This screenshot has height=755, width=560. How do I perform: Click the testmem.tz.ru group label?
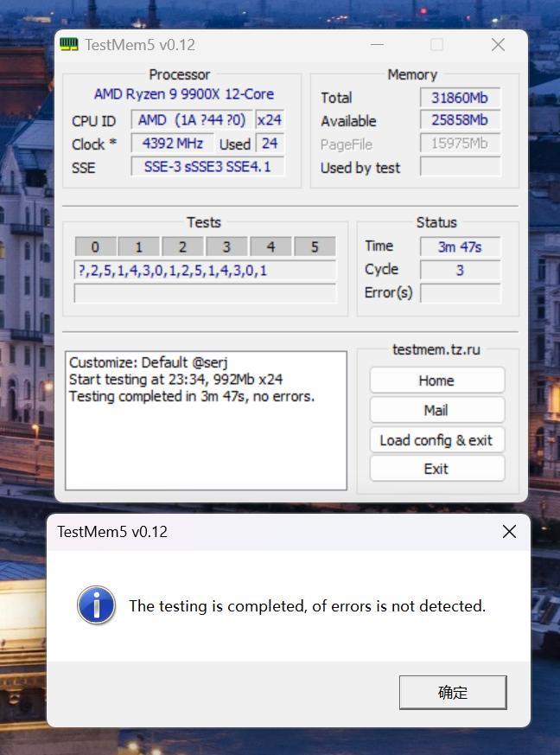[436, 349]
